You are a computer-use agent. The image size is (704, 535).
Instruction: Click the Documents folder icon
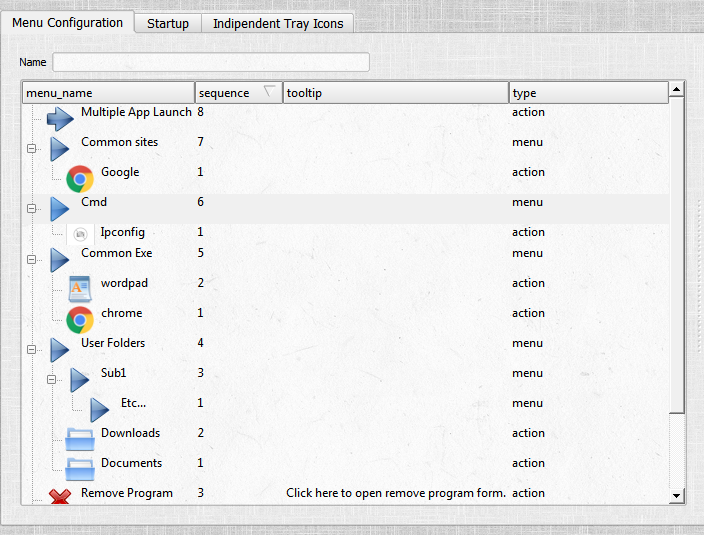tap(80, 469)
